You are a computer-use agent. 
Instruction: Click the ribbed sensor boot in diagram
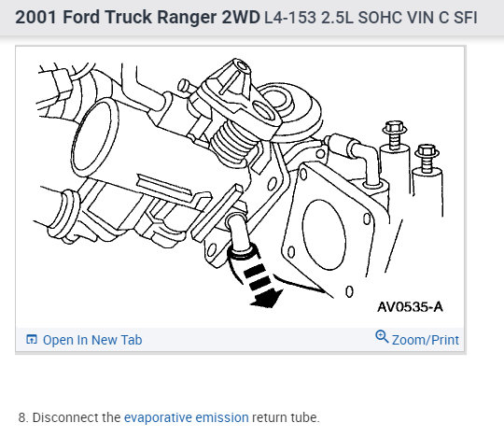pos(232,144)
